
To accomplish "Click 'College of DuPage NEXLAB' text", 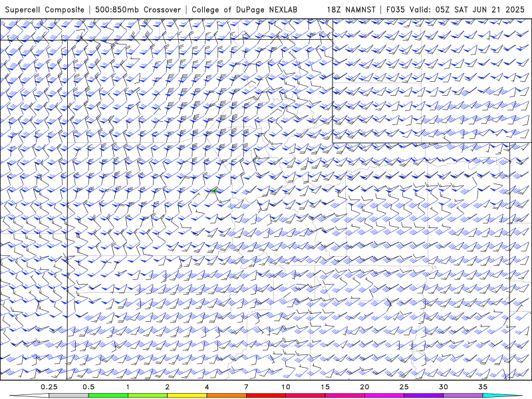I will coord(244,9).
